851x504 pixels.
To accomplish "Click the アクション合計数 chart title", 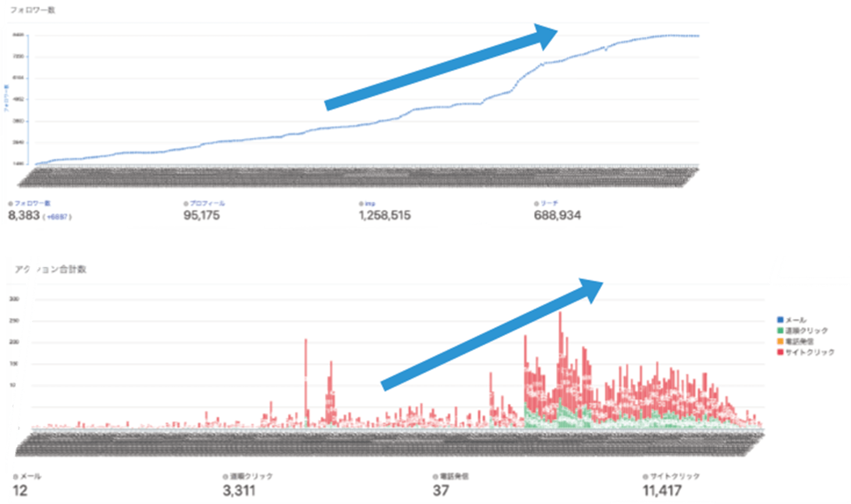I will [51, 269].
